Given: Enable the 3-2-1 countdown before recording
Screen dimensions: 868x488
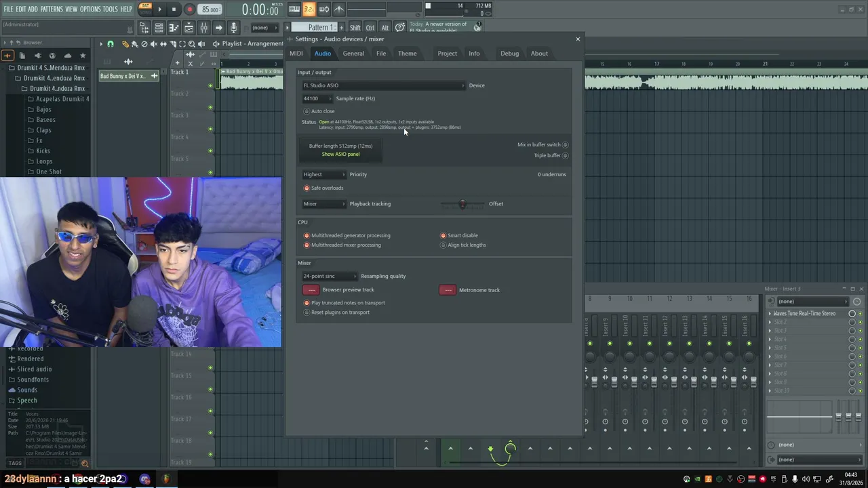Looking at the screenshot, I should click(x=309, y=9).
